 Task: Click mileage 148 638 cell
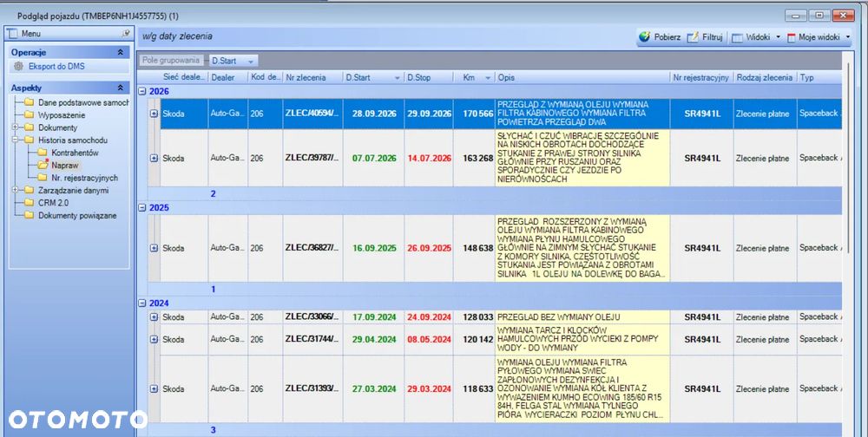tap(475, 248)
